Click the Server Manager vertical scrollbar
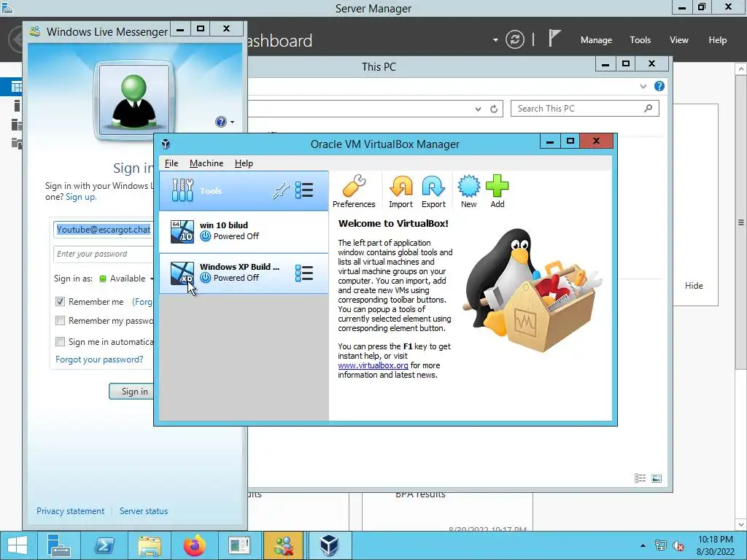 (741, 222)
